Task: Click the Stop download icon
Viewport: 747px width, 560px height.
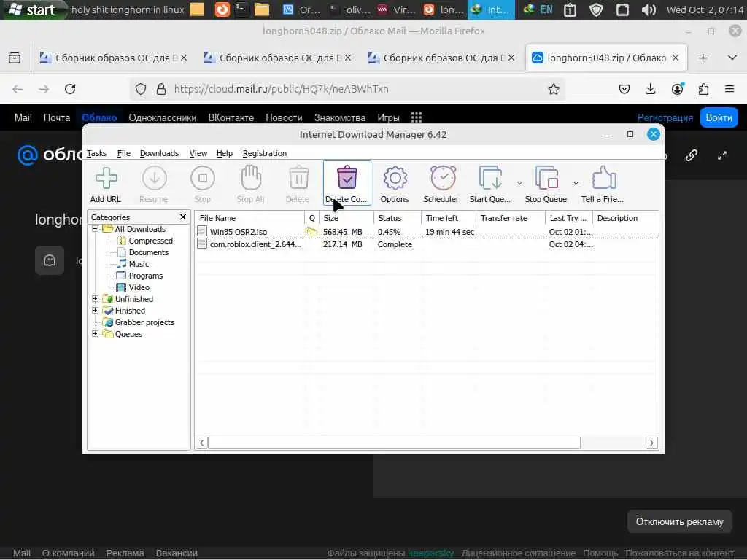Action: pos(203,184)
